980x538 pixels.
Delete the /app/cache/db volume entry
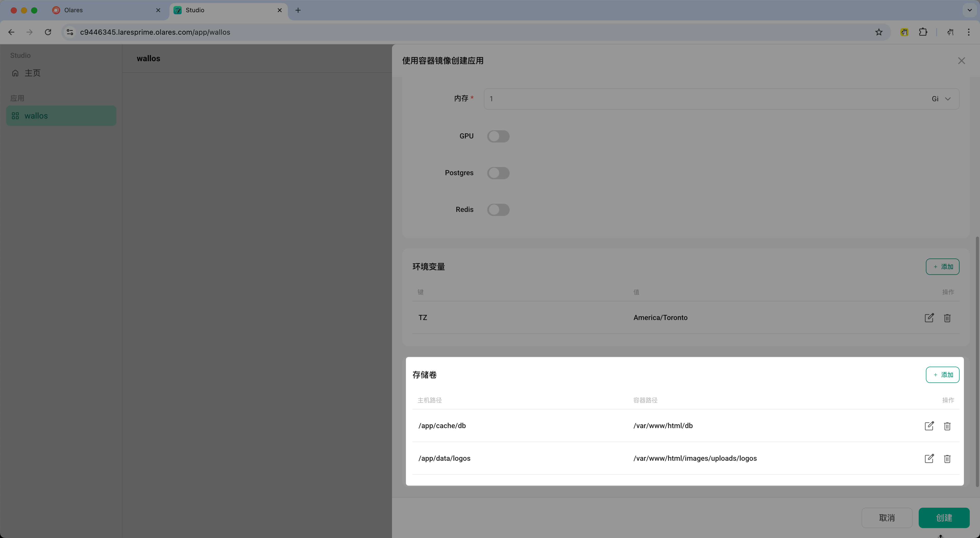pyautogui.click(x=947, y=426)
